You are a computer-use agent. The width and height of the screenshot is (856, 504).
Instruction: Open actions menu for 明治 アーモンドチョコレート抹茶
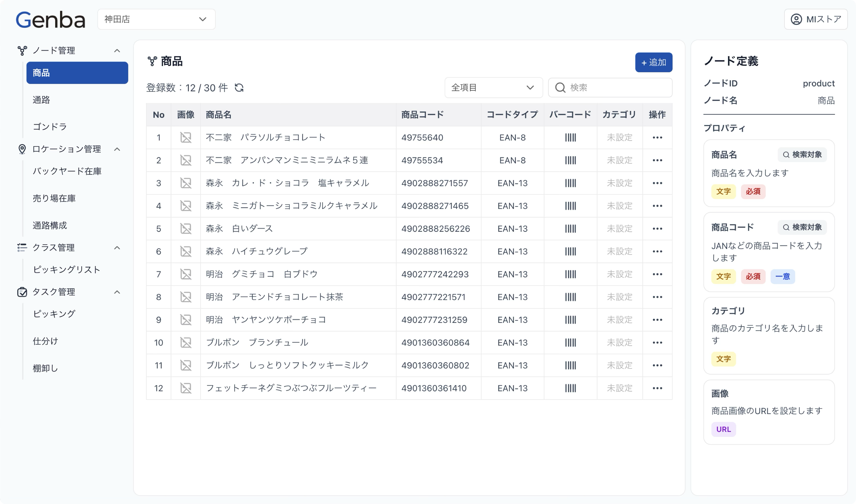tap(657, 297)
